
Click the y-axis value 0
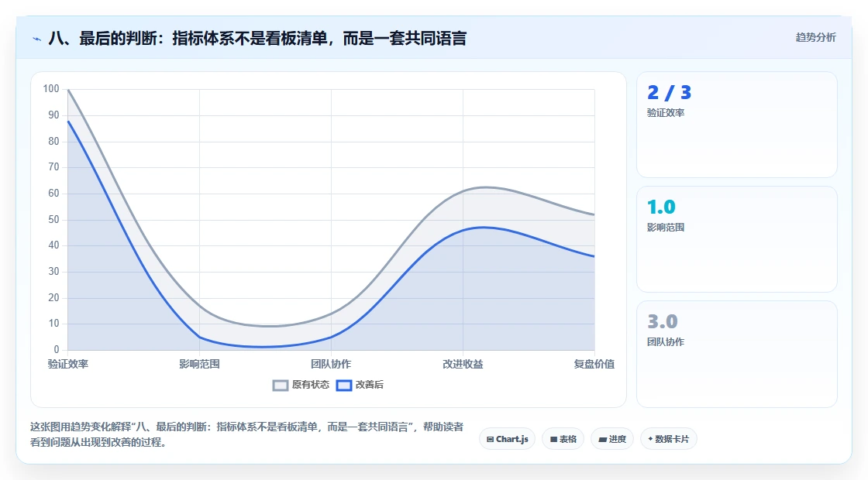[57, 349]
